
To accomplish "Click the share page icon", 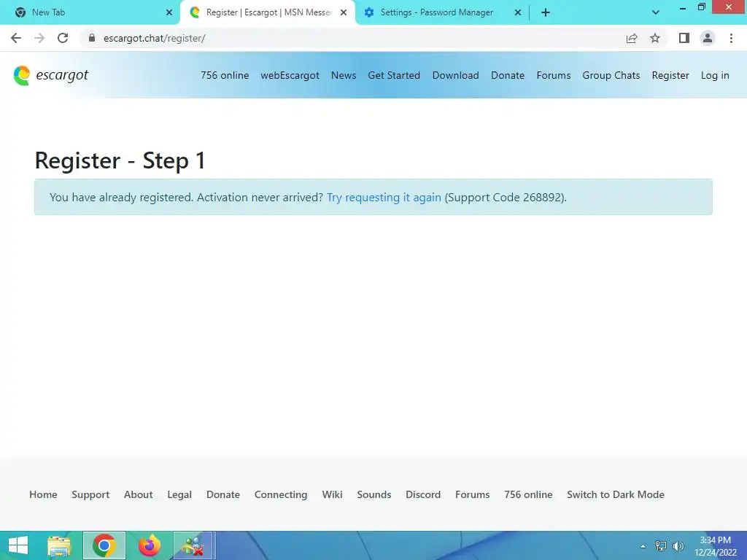I will tap(632, 38).
